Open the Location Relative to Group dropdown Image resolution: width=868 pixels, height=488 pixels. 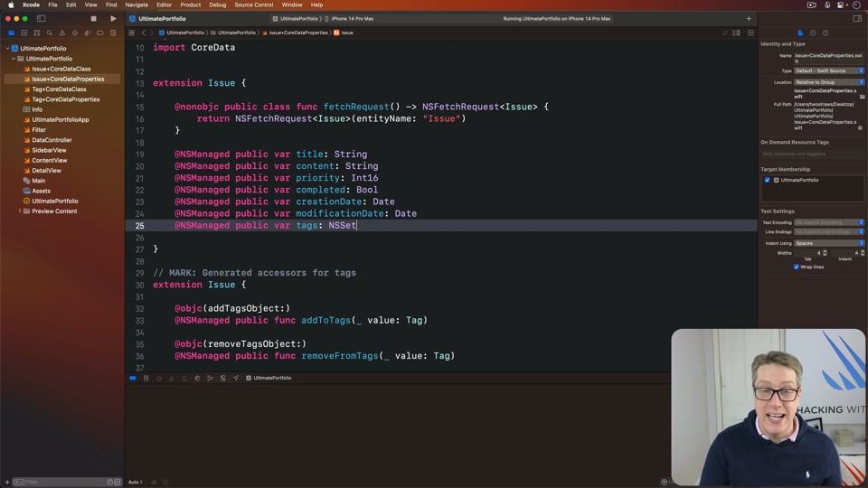point(829,82)
